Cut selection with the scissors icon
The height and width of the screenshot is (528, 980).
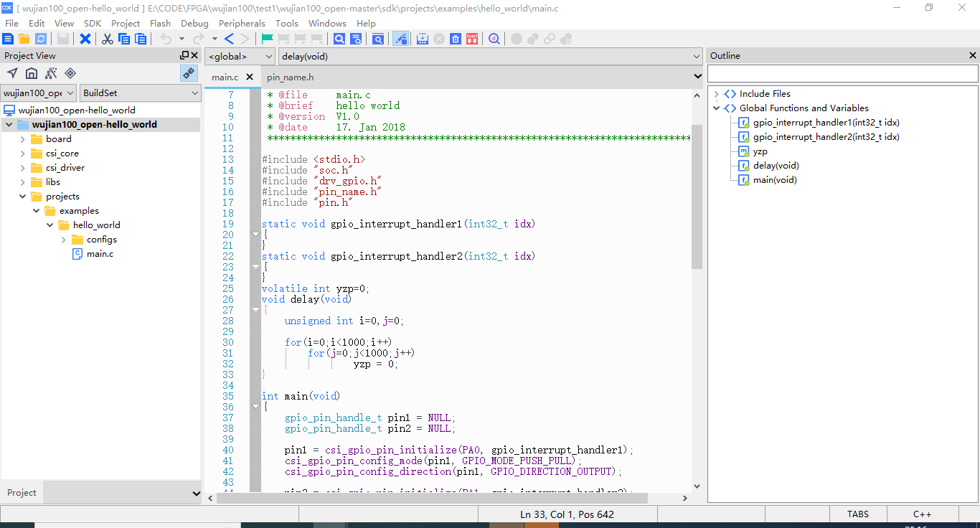[108, 39]
